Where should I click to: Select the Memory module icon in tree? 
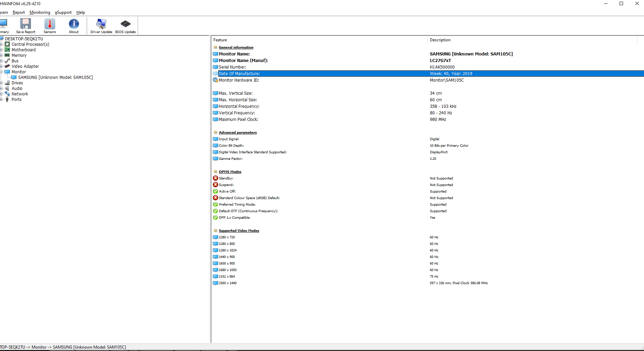point(7,55)
